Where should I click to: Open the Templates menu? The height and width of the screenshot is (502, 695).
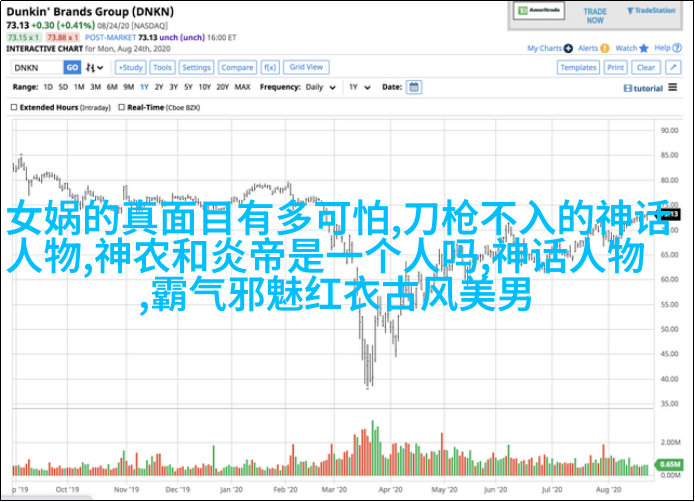(578, 68)
